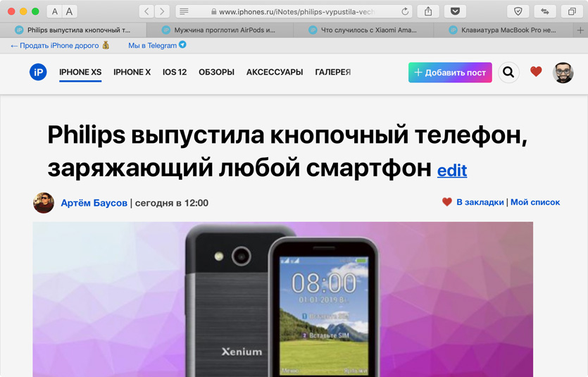Viewport: 588px width, 377px height.
Task: Click the Добавить пост button
Action: click(450, 73)
